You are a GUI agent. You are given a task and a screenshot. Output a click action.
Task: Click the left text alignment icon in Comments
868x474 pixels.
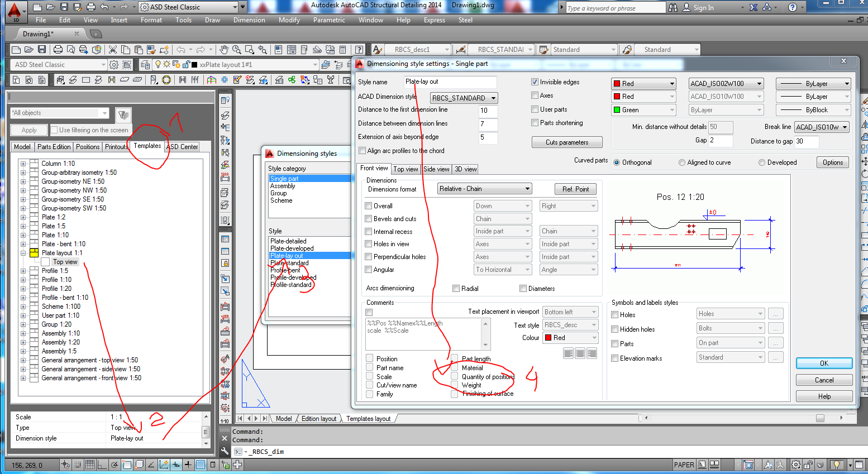point(569,353)
